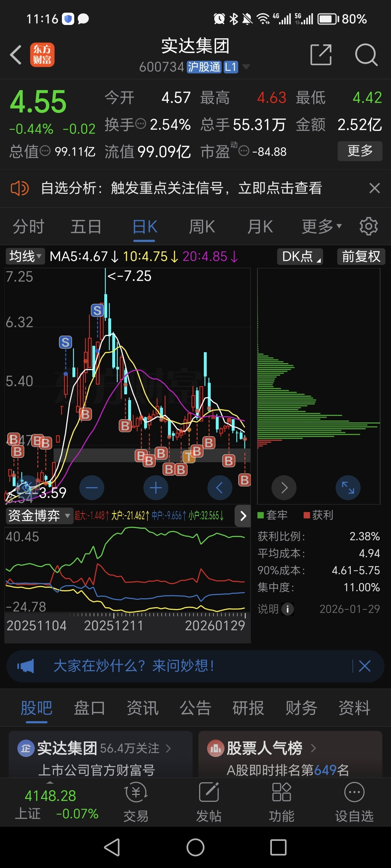The width and height of the screenshot is (391, 868).
Task: Expand stock code dropdown arrow
Action: point(246,67)
